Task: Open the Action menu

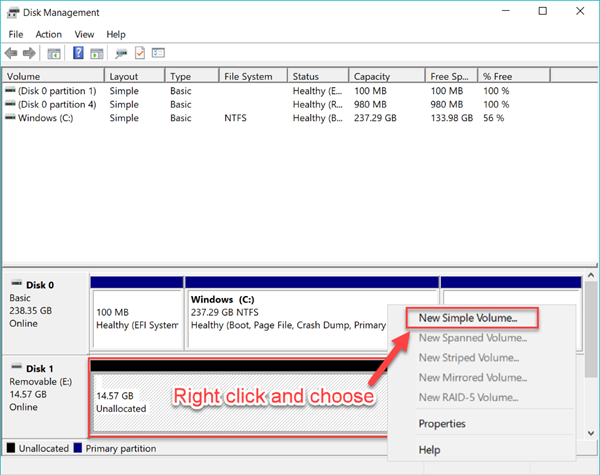Action: (48, 34)
